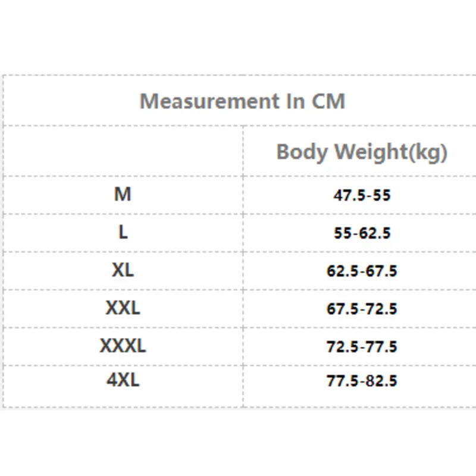Select the 77.5-82.5 weight range
476x476 pixels.
pyautogui.click(x=362, y=381)
